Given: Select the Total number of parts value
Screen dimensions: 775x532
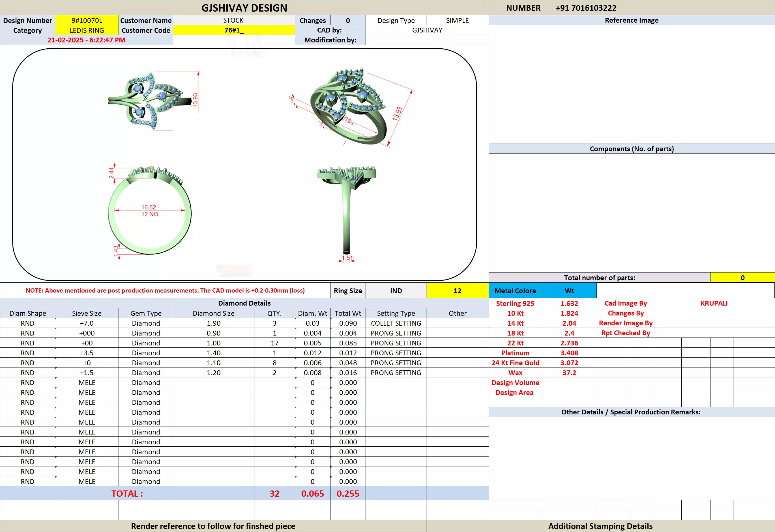Looking at the screenshot, I should point(742,278).
